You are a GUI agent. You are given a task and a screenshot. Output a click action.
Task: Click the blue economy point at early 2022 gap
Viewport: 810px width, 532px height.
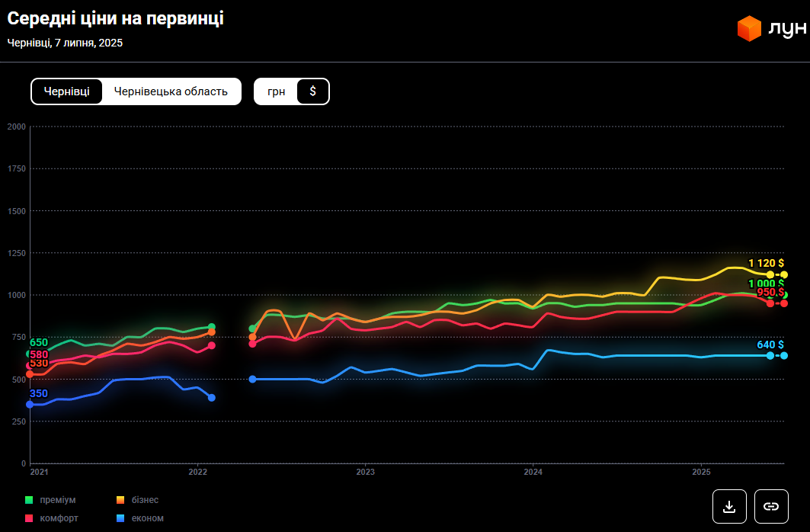211,398
